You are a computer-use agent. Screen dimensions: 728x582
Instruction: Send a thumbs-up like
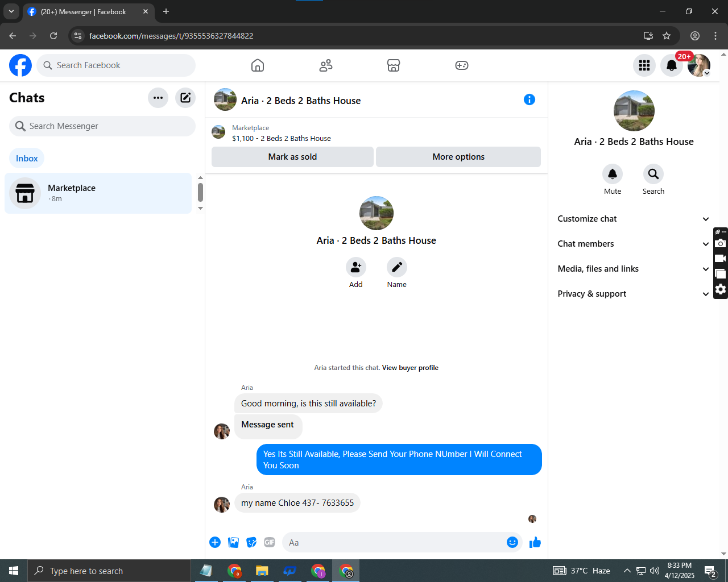pyautogui.click(x=535, y=542)
